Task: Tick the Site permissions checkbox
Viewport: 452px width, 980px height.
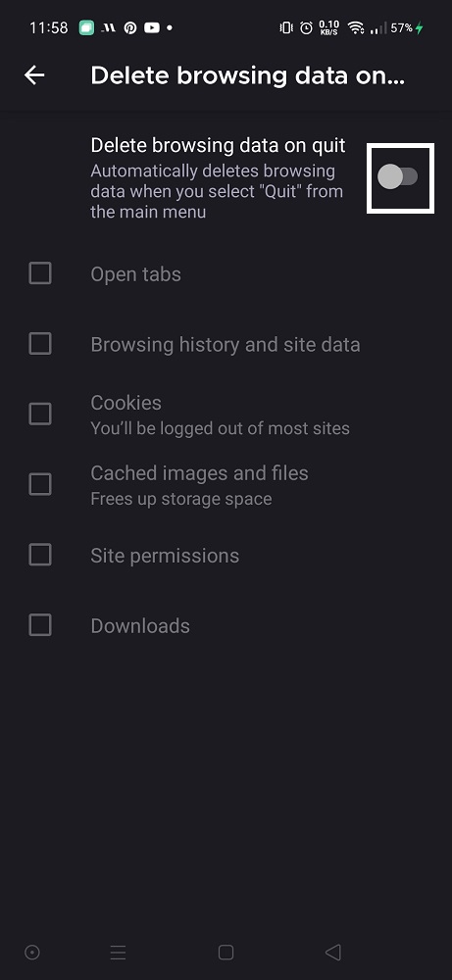Action: (x=40, y=555)
